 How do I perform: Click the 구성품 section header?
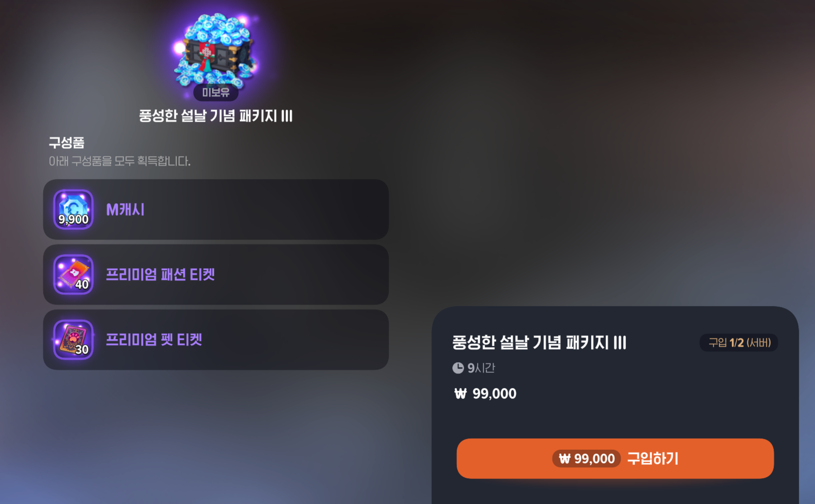tap(67, 143)
